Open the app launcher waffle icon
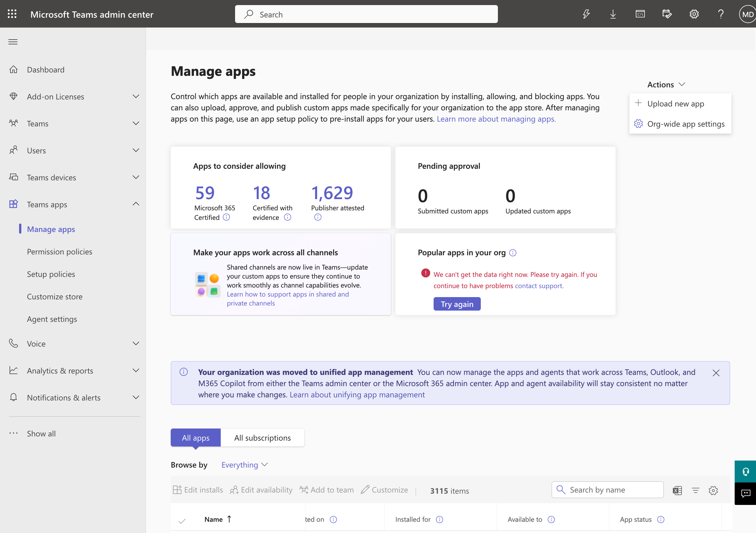 point(12,14)
